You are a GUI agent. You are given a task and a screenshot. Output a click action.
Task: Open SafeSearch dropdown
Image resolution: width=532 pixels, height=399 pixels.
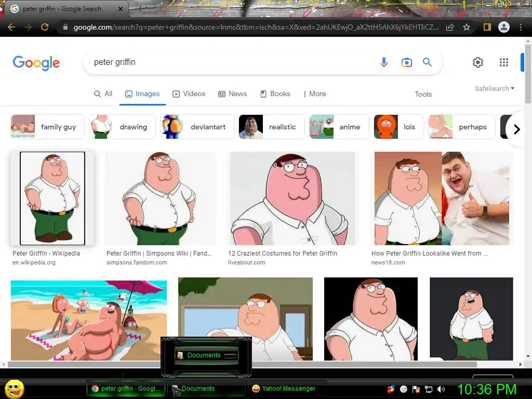click(x=495, y=88)
